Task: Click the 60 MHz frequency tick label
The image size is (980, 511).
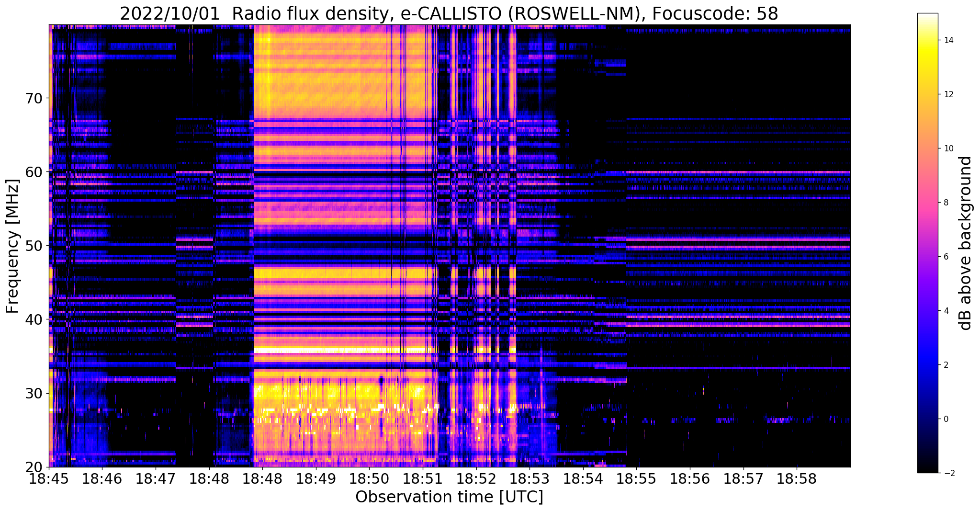Action: coord(33,172)
